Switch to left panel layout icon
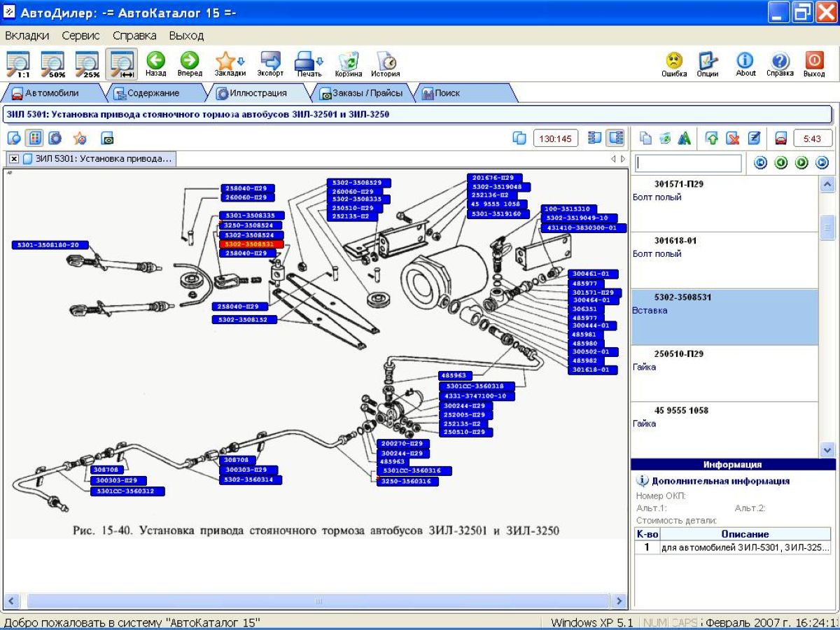840x630 pixels. click(595, 139)
